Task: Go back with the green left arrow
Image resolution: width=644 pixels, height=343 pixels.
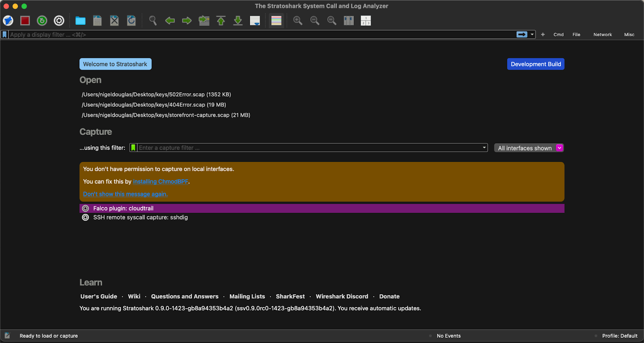Action: pyautogui.click(x=170, y=21)
